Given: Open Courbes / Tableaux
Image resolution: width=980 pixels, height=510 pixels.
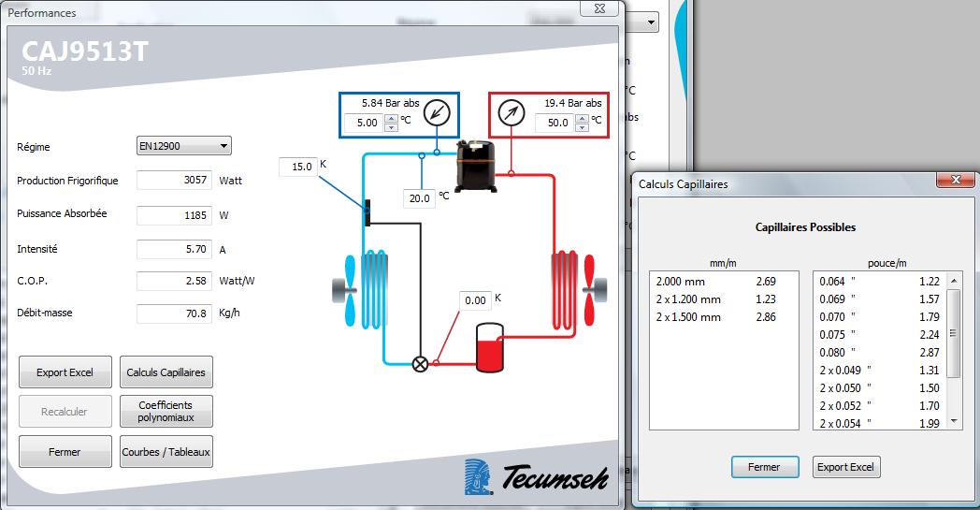Looking at the screenshot, I should [x=166, y=452].
